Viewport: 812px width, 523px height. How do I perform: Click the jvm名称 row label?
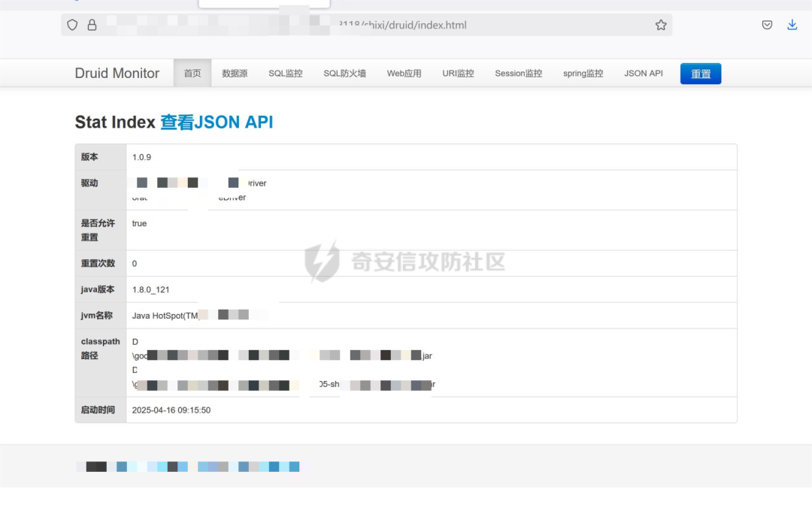point(96,316)
